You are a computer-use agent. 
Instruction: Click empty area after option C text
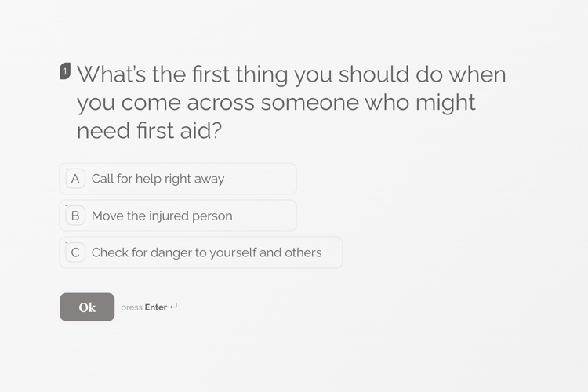[x=332, y=252]
